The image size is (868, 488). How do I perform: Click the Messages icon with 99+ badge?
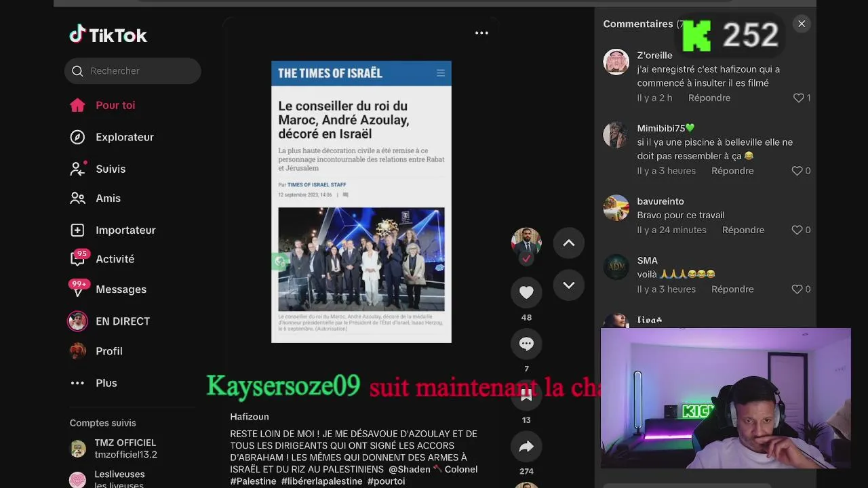click(x=78, y=288)
